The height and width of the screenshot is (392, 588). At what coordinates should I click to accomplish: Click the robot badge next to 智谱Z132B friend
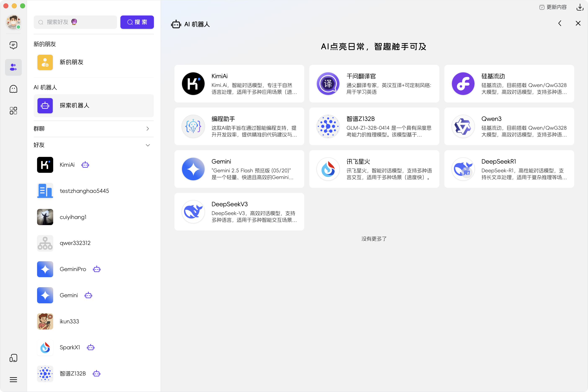click(x=97, y=374)
